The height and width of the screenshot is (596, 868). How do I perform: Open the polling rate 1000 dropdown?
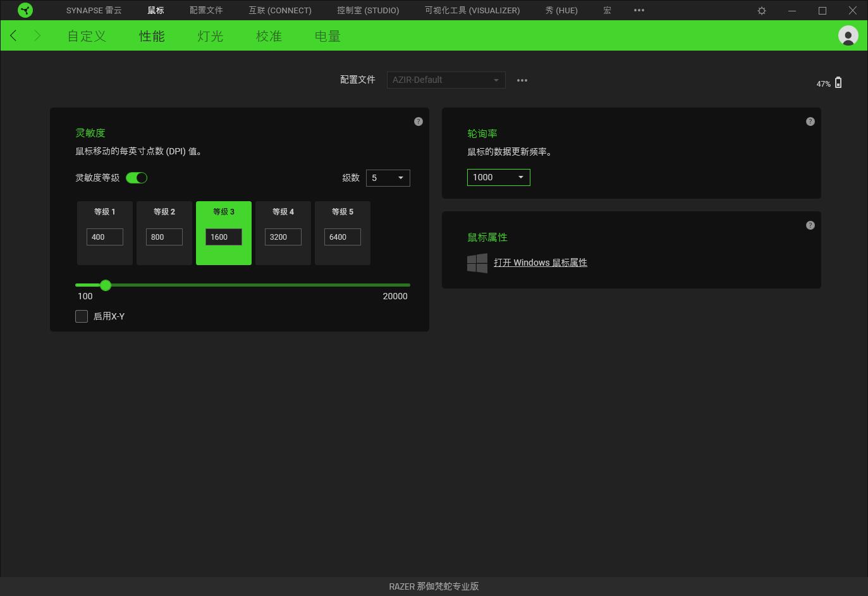click(x=498, y=177)
